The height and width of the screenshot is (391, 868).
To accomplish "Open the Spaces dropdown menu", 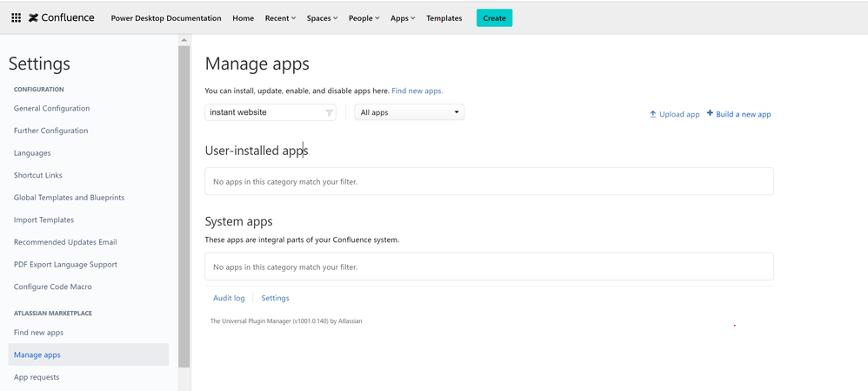I will tap(322, 18).
